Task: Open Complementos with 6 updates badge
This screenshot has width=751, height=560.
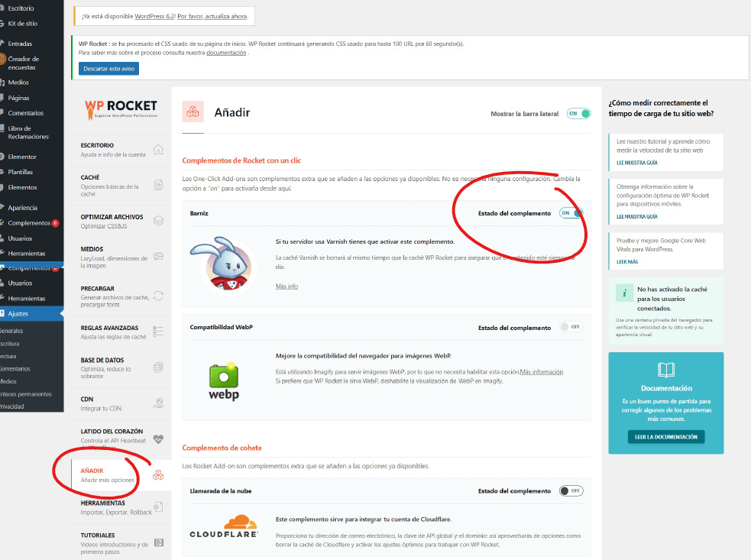Action: pyautogui.click(x=31, y=223)
